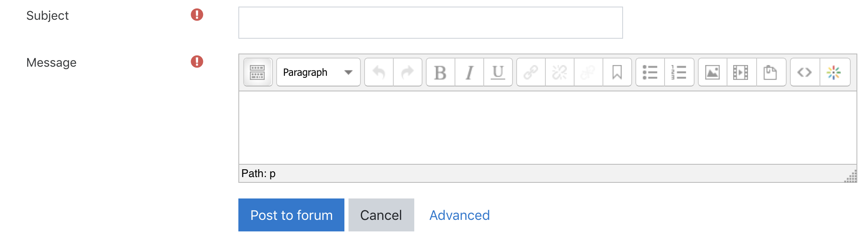
Task: Toggle italic formatting
Action: point(469,72)
